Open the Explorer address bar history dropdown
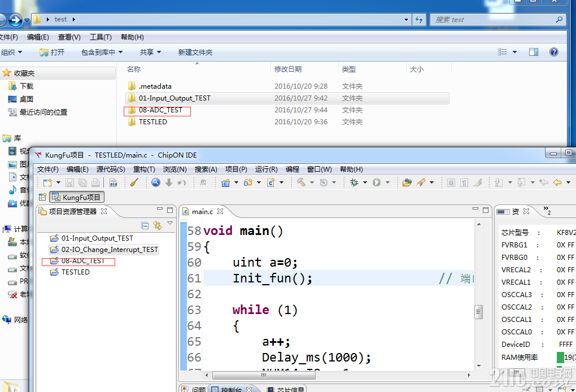576x392 pixels. click(406, 19)
